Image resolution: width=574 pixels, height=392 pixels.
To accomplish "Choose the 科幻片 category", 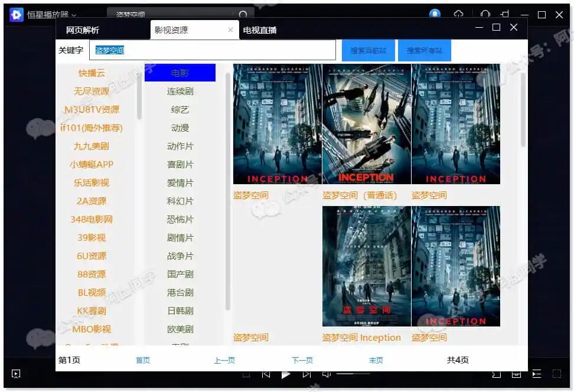I will 180,201.
